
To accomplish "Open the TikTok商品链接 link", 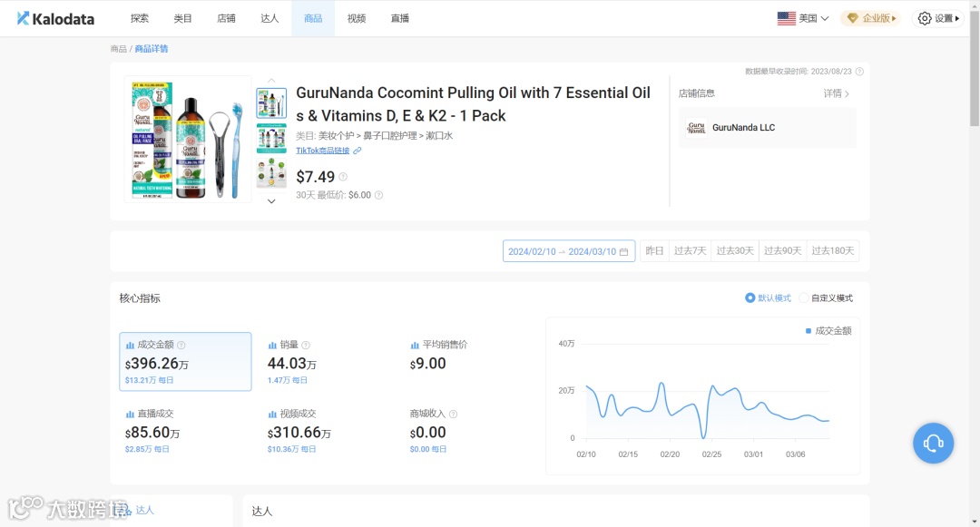I will pyautogui.click(x=322, y=151).
